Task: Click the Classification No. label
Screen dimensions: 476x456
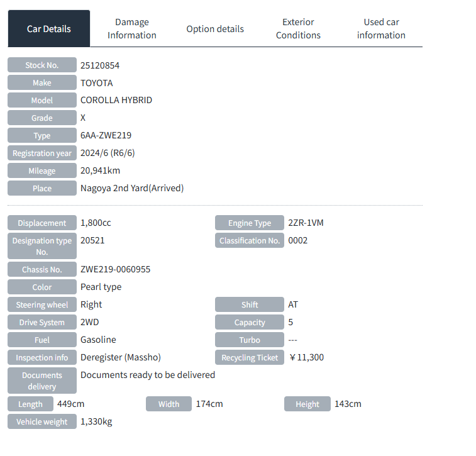Action: pos(250,241)
